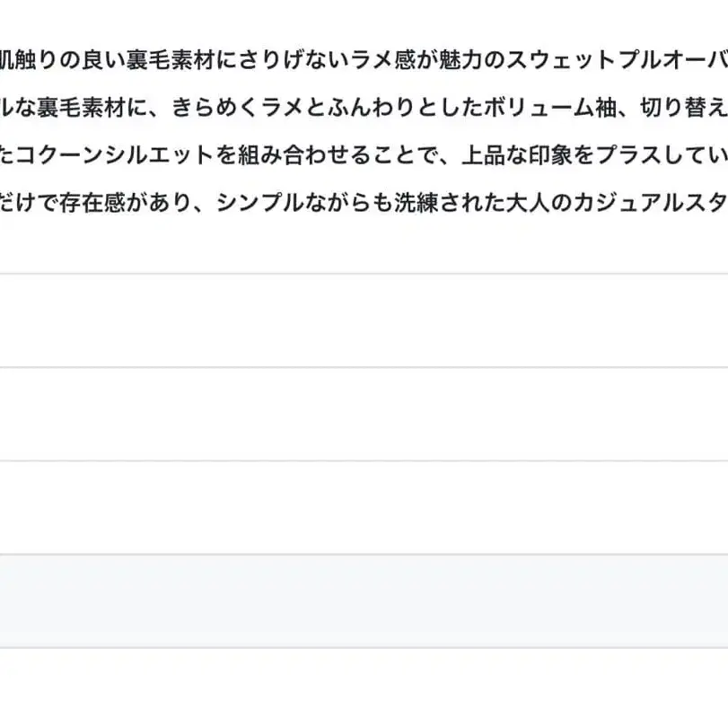Click the first empty row below the description

click(364, 320)
